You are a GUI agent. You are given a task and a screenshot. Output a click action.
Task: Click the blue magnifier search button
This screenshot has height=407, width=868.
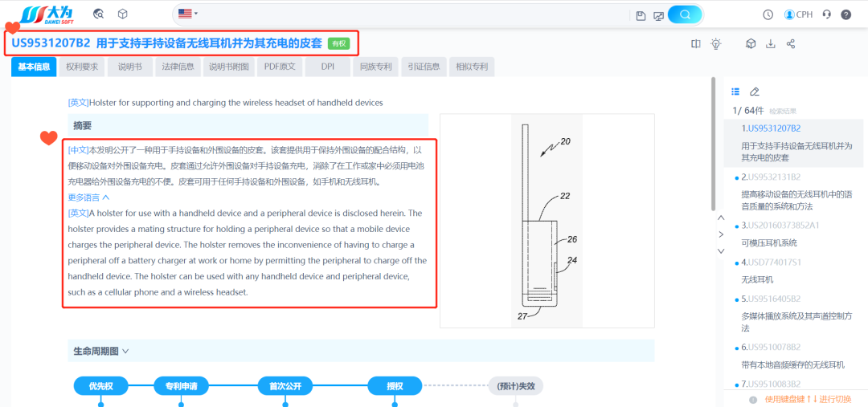coord(685,14)
